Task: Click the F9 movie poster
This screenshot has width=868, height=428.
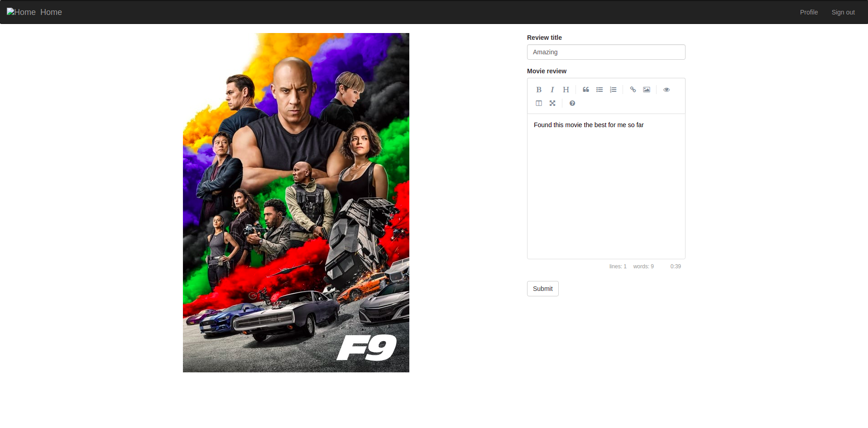Action: coord(296,203)
